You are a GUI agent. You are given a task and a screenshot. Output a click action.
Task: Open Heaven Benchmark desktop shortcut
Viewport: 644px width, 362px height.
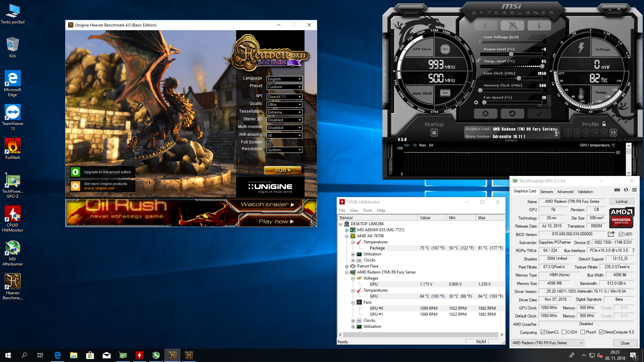[13, 287]
